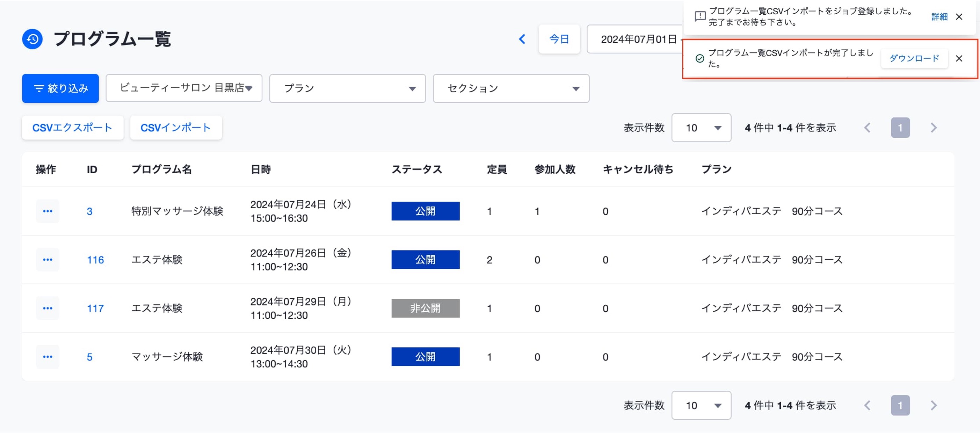The width and height of the screenshot is (980, 434).
Task: Click 公開 status badge of ID 5
Action: pos(425,357)
